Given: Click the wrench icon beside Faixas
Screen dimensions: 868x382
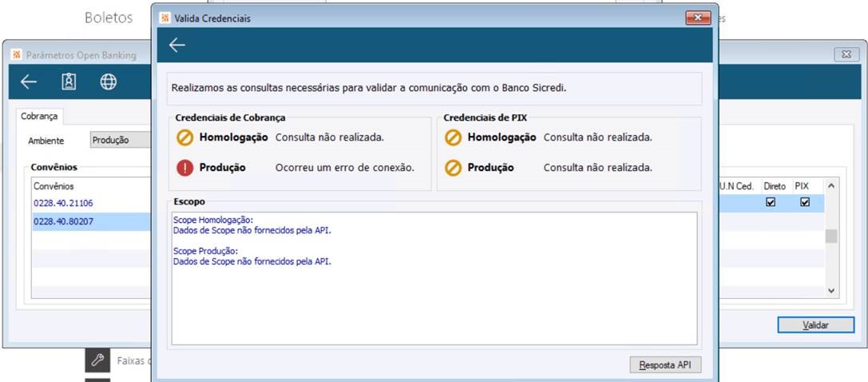Looking at the screenshot, I should (97, 360).
